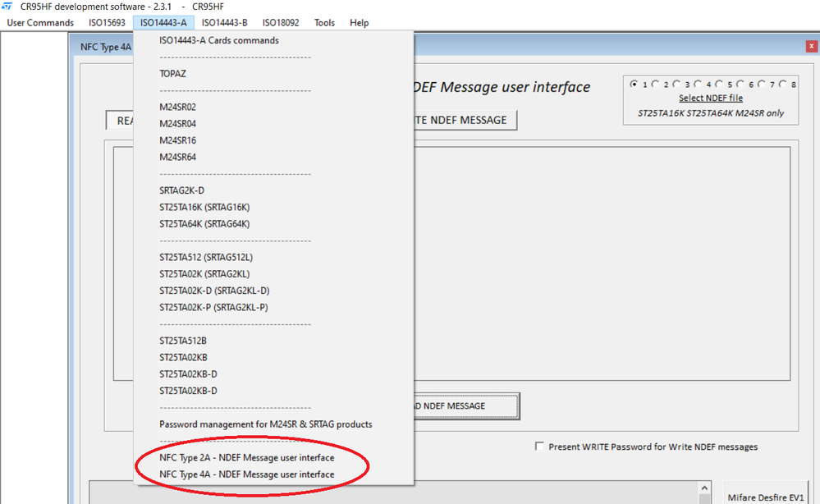This screenshot has height=504, width=820.
Task: Select M24SR16 menu entry
Action: pyautogui.click(x=273, y=140)
